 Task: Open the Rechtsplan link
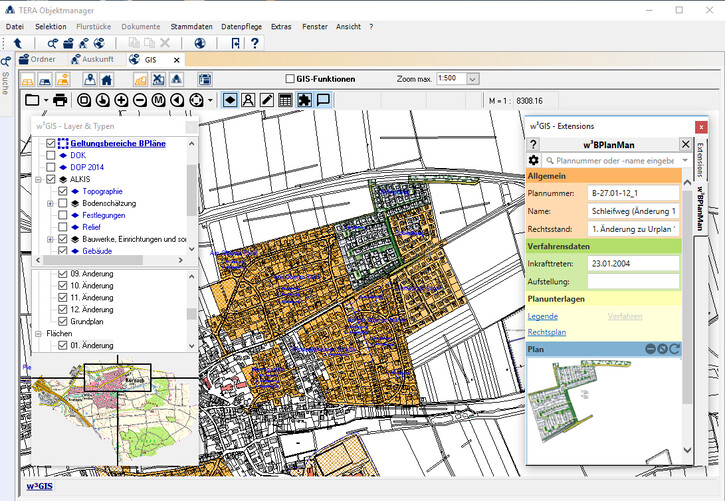pyautogui.click(x=547, y=332)
